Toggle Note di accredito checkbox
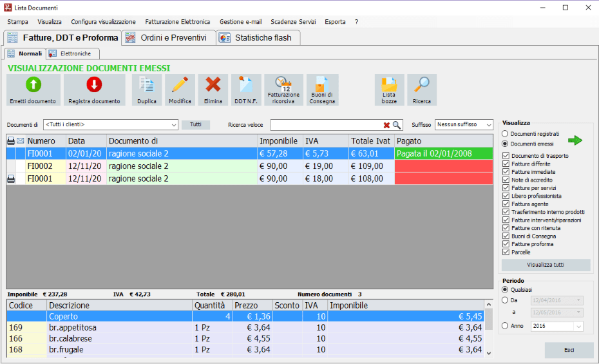Viewport: 599px width, 364px height. (506, 180)
